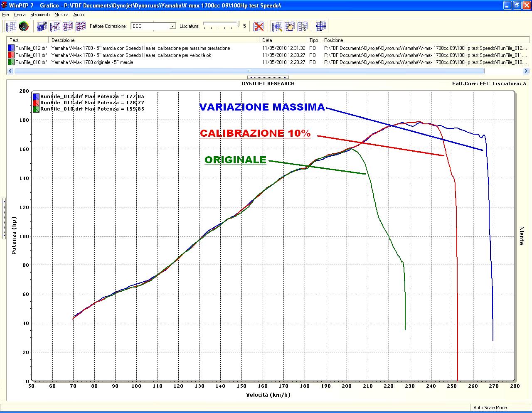Open the File menu
Viewport: 532px width, 413px height.
click(x=5, y=15)
